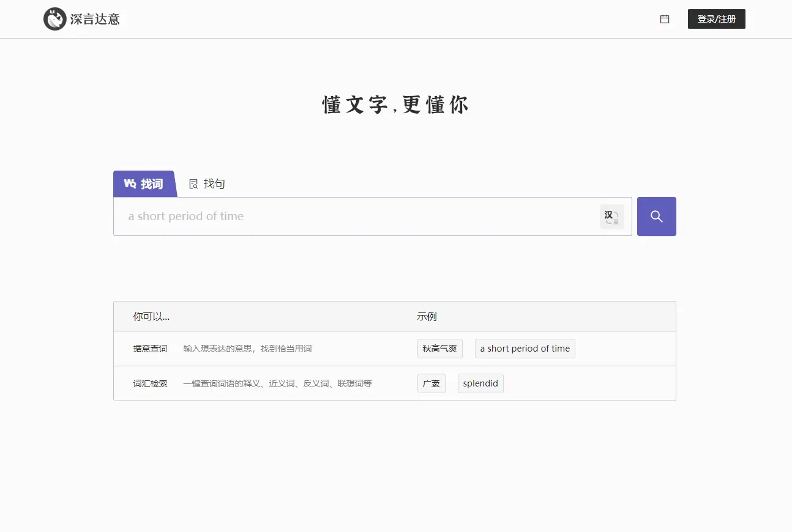Click the purple magnifier search button

point(657,216)
